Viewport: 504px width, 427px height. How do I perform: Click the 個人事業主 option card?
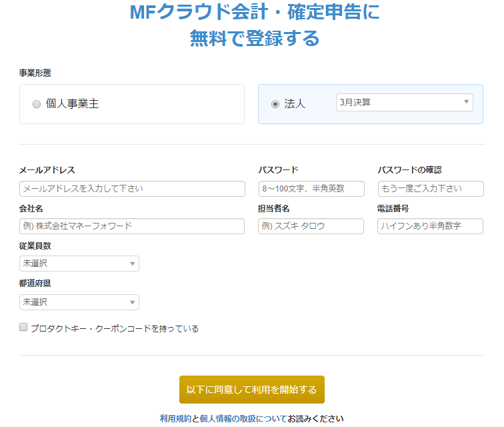tap(132, 104)
